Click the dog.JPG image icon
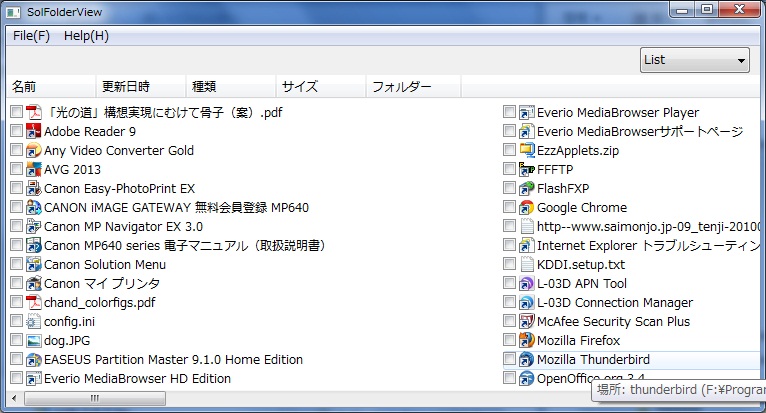The height and width of the screenshot is (413, 766). pyautogui.click(x=34, y=341)
